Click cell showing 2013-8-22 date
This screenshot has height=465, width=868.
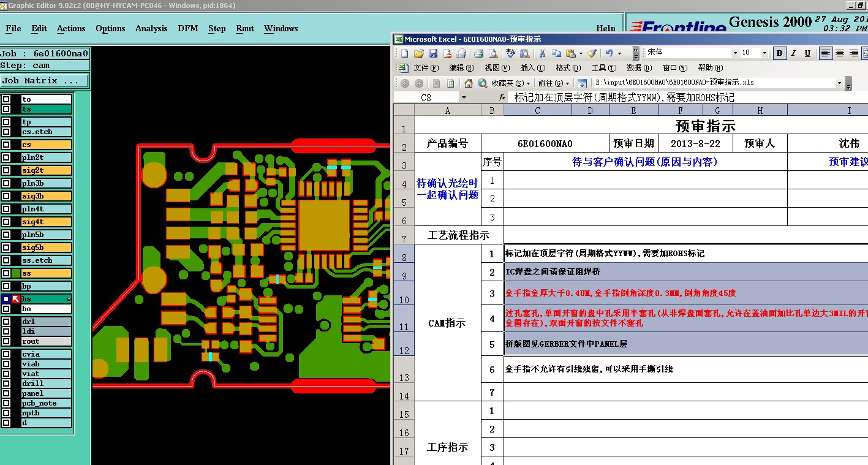click(695, 143)
